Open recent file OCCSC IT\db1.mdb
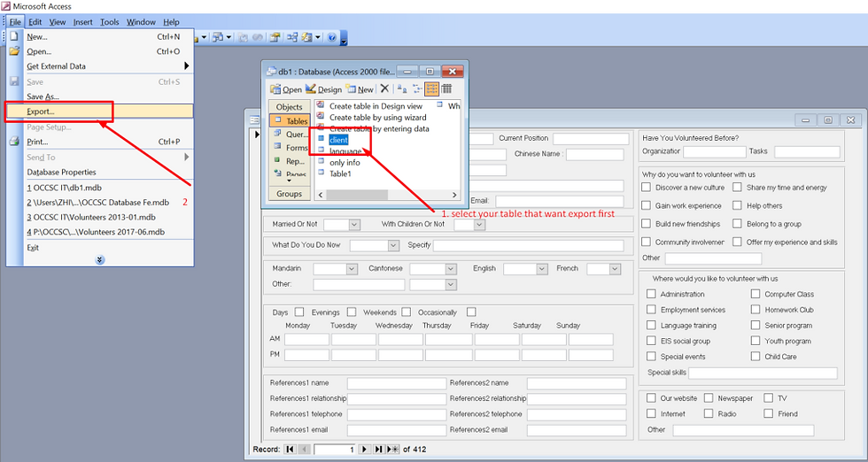 point(99,188)
